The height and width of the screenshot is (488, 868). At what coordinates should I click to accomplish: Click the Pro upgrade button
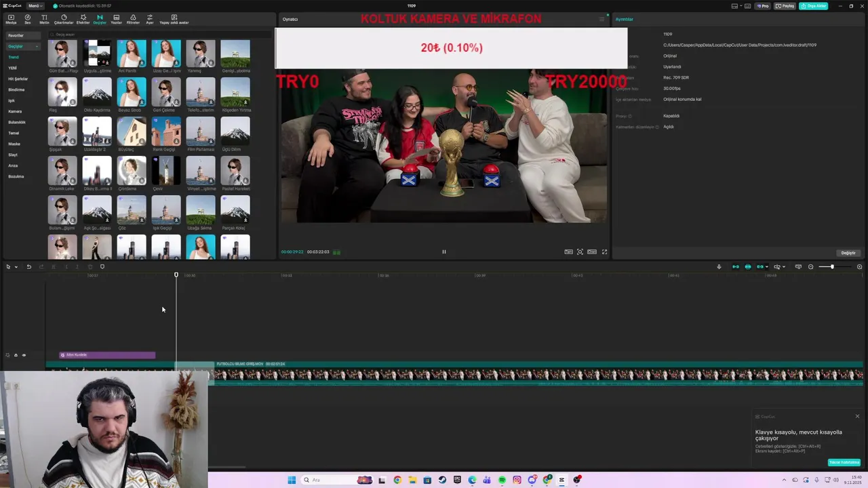764,5
